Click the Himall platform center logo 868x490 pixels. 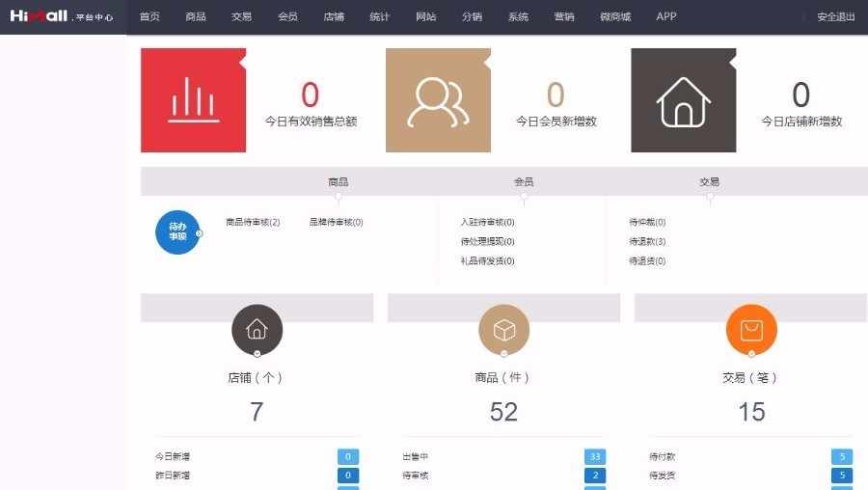tap(62, 16)
